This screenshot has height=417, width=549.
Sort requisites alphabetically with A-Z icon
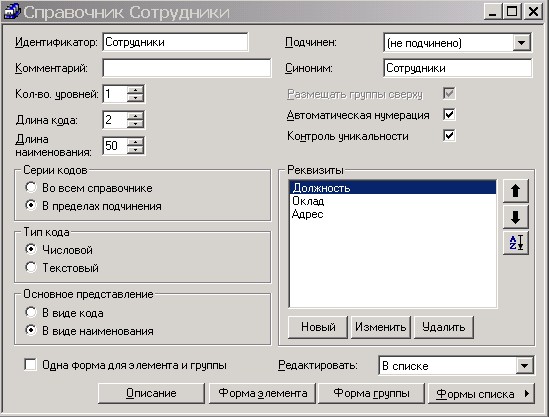pos(515,243)
